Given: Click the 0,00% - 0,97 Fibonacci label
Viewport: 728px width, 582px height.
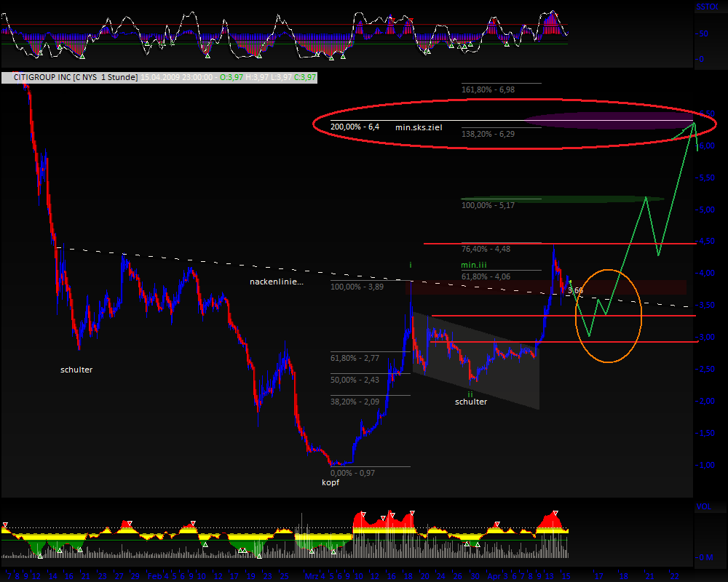Looking at the screenshot, I should pos(352,473).
